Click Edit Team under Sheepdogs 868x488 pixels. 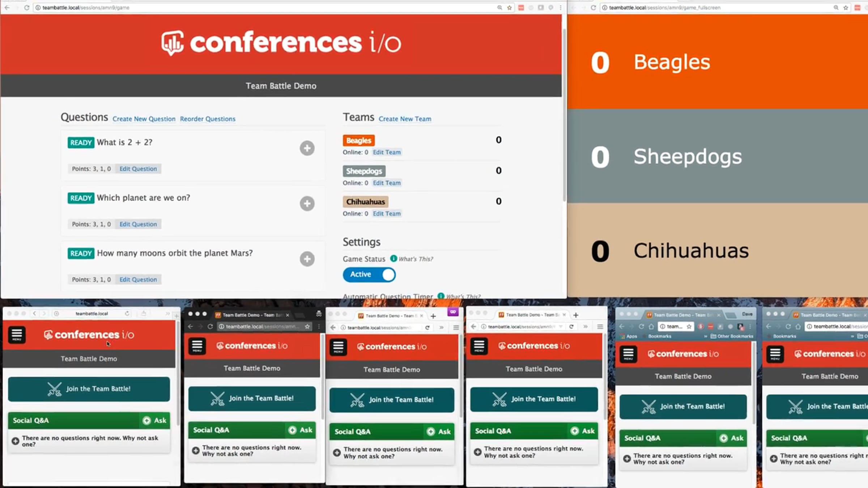387,183
